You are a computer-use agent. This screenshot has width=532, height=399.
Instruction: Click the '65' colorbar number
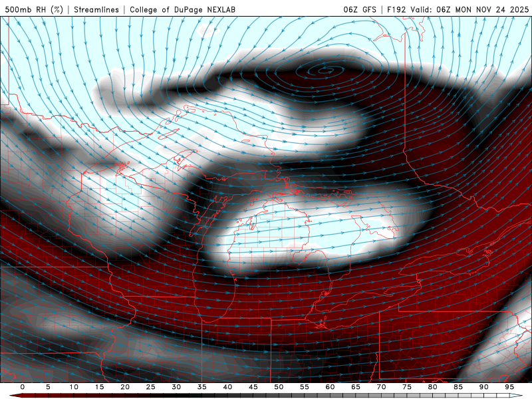tap(356, 387)
